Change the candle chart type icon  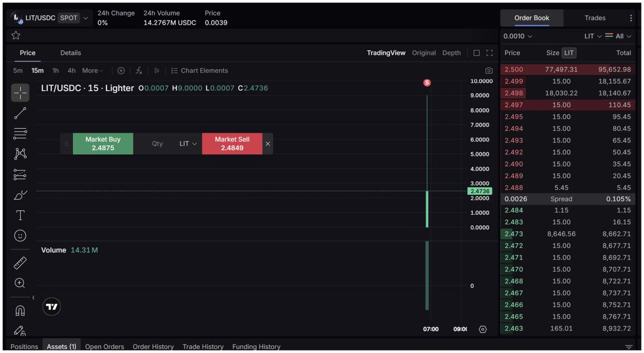(157, 71)
